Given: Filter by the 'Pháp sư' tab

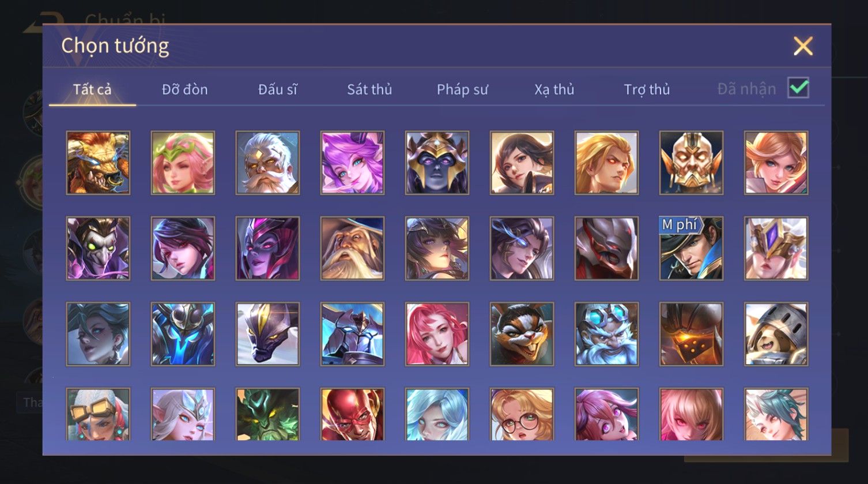Looking at the screenshot, I should (462, 89).
